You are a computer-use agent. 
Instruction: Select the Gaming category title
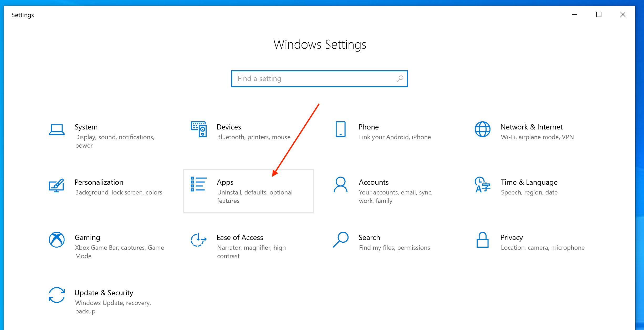tap(87, 237)
